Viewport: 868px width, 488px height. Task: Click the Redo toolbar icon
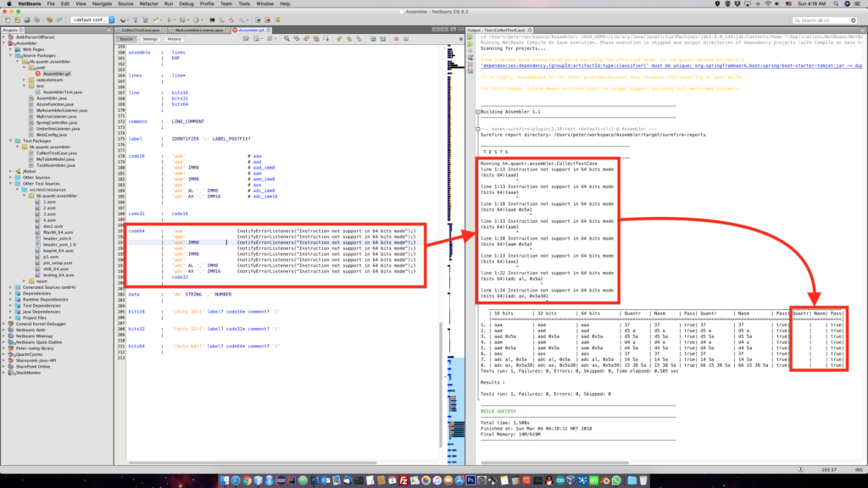59,20
